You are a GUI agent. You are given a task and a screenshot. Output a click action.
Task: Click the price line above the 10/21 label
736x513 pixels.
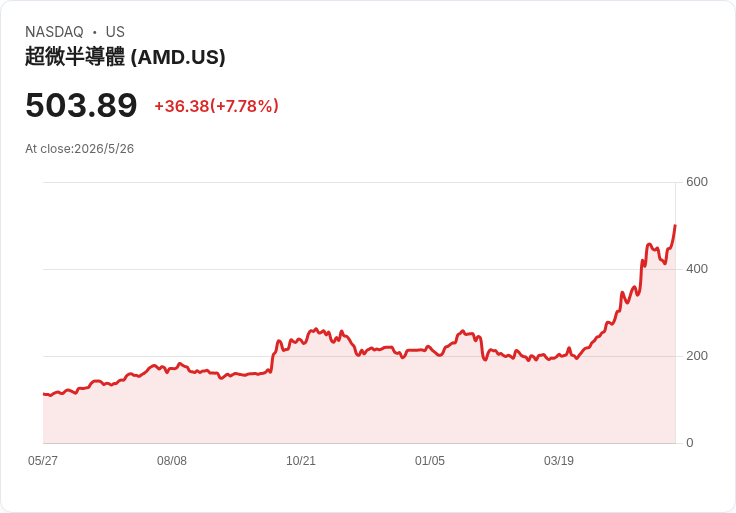coord(301,340)
